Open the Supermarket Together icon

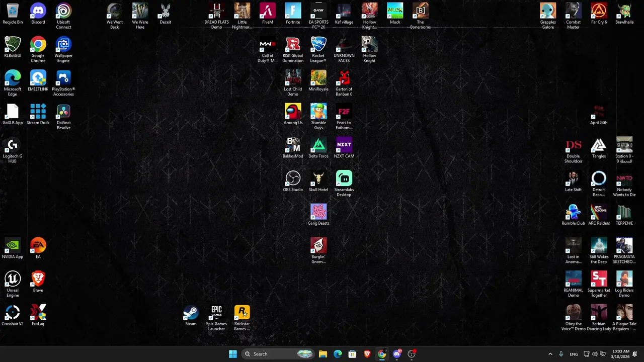click(x=599, y=285)
